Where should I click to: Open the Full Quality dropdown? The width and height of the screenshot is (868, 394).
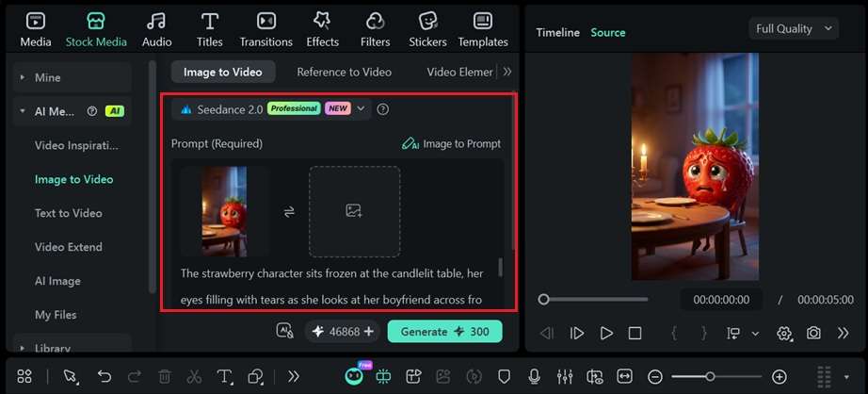coord(794,29)
